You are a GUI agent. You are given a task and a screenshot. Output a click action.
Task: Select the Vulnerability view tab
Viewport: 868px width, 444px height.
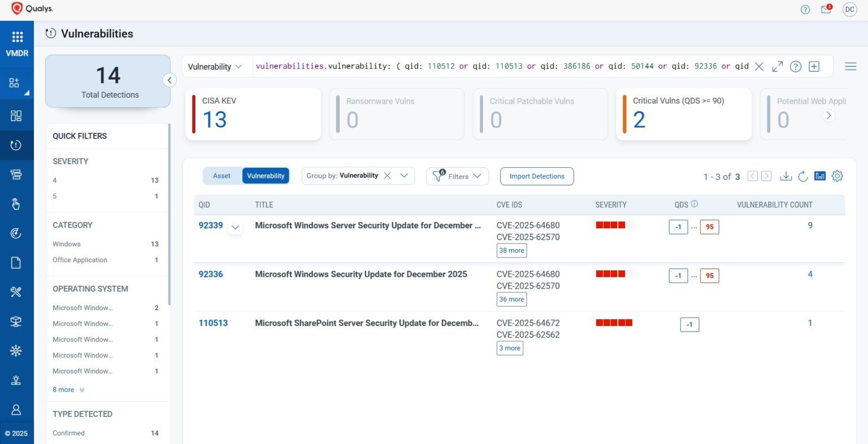tap(266, 175)
